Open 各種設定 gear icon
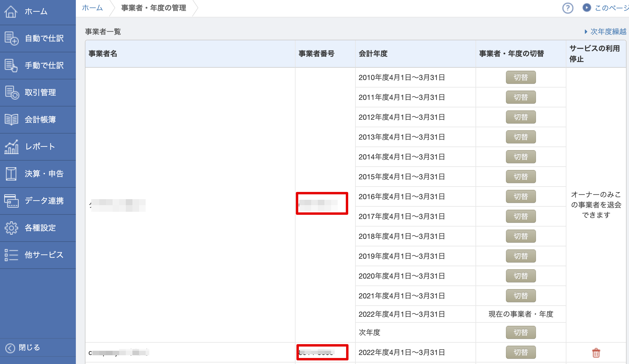Viewport: 629px width, 364px height. [11, 228]
